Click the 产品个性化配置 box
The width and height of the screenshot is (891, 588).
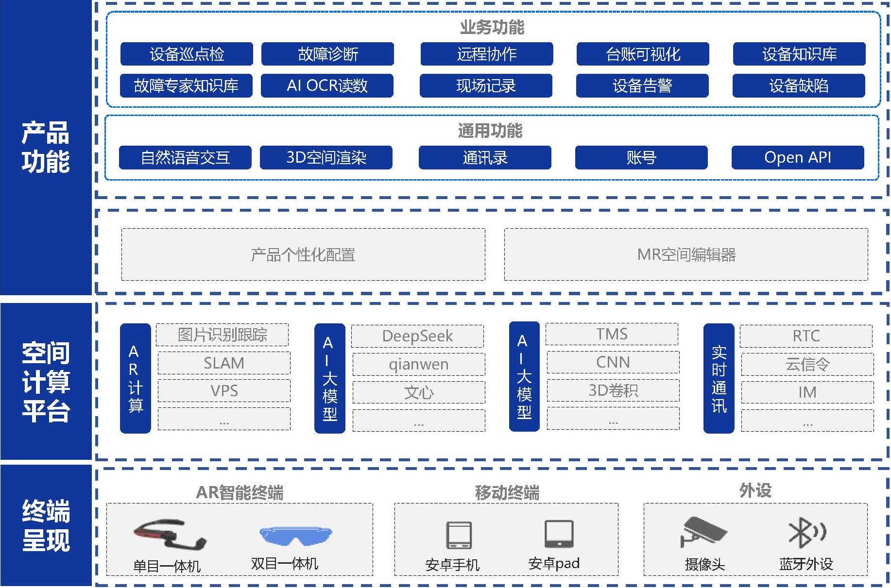[x=303, y=254]
